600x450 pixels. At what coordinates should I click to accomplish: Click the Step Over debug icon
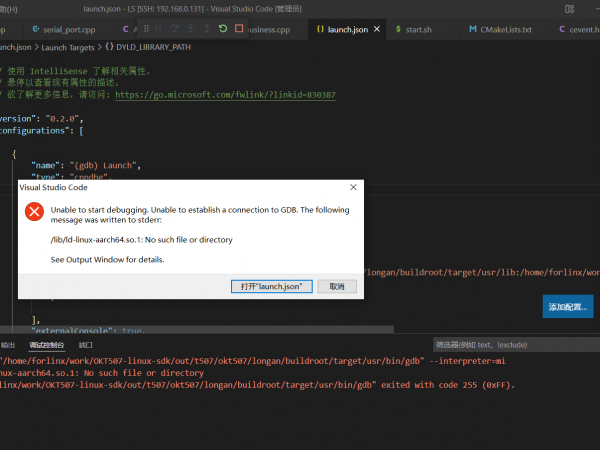[x=174, y=29]
